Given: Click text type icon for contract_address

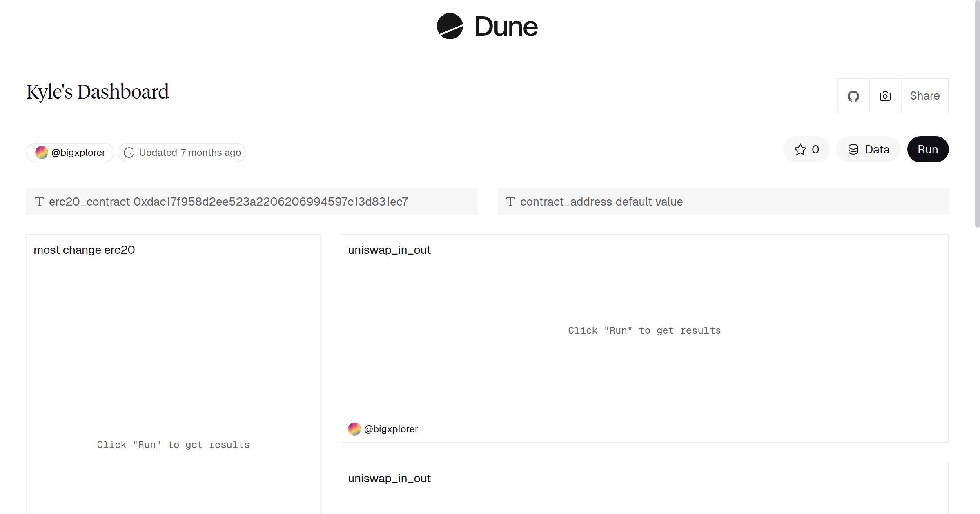Looking at the screenshot, I should pos(510,202).
